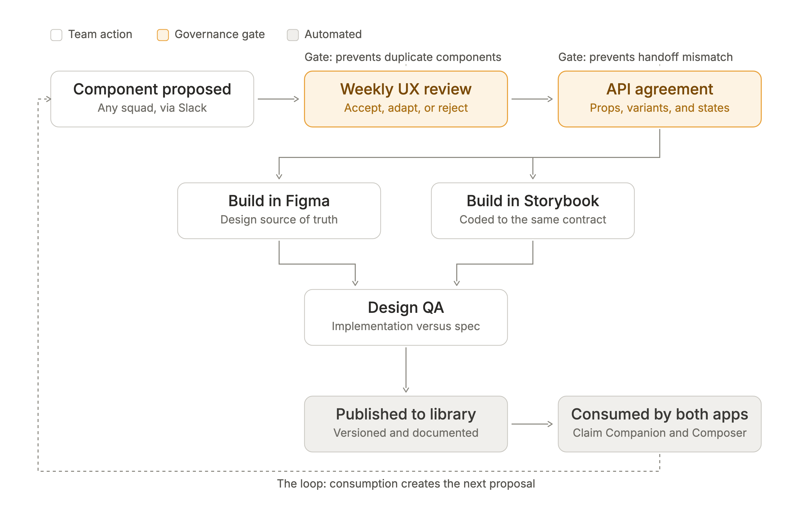Select the Build in Storybook box
The width and height of the screenshot is (812, 518).
[x=533, y=211]
